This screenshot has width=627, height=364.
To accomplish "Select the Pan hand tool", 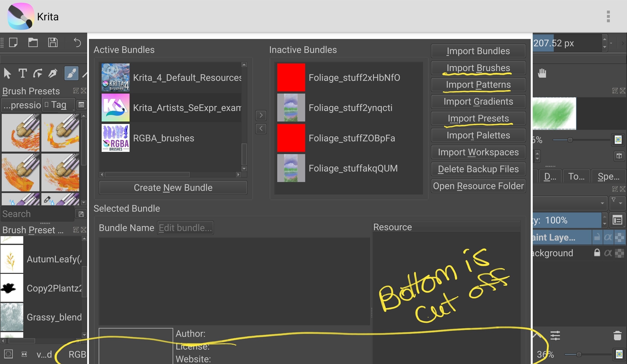I will pyautogui.click(x=542, y=73).
